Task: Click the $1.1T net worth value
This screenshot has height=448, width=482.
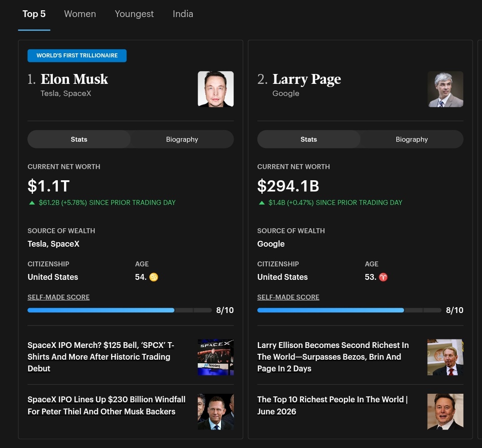Action: coord(48,186)
